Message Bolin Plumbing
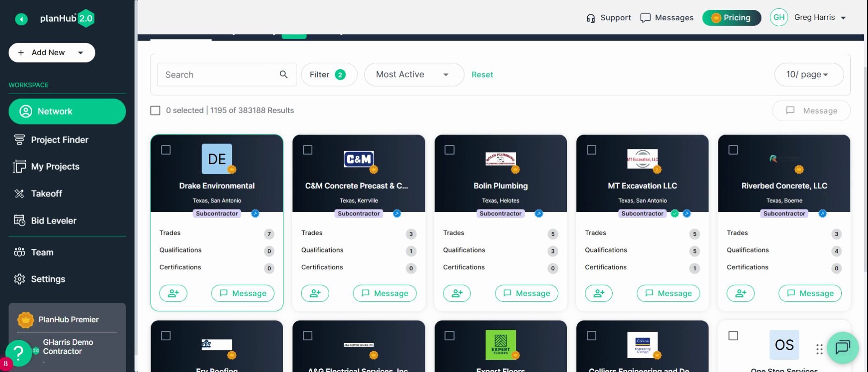Screen dimensions: 868x372 [x=527, y=293]
